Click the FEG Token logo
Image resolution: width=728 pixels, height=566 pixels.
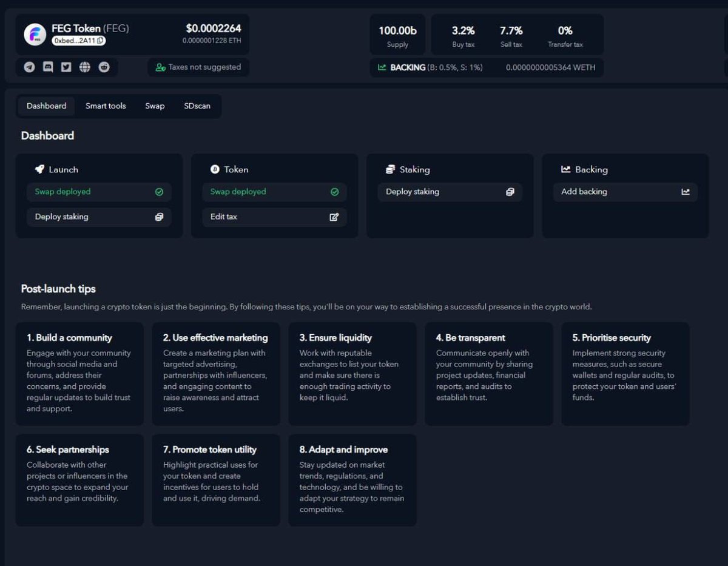point(35,35)
